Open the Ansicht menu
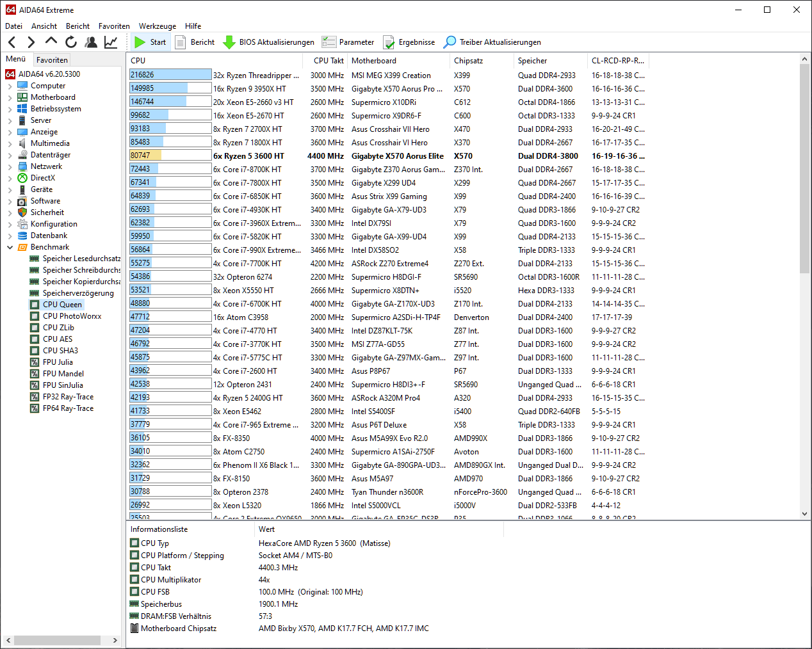This screenshot has width=812, height=649. (x=44, y=26)
